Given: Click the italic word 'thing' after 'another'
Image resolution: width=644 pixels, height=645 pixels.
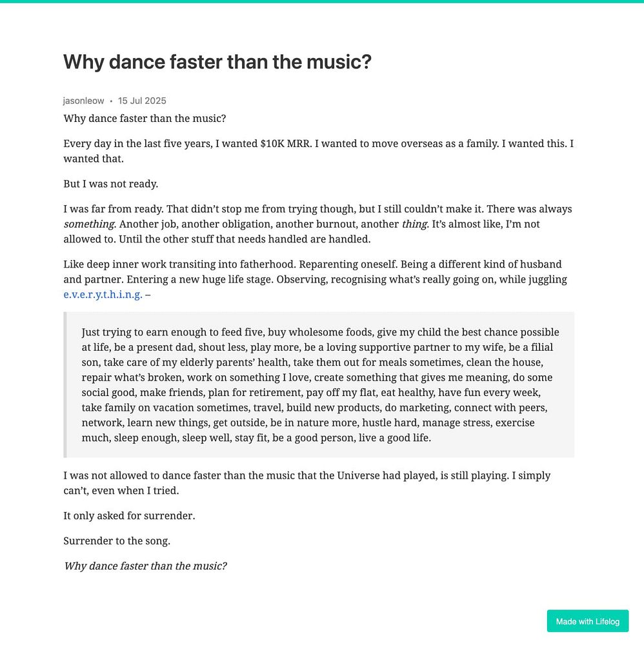Looking at the screenshot, I should [414, 224].
